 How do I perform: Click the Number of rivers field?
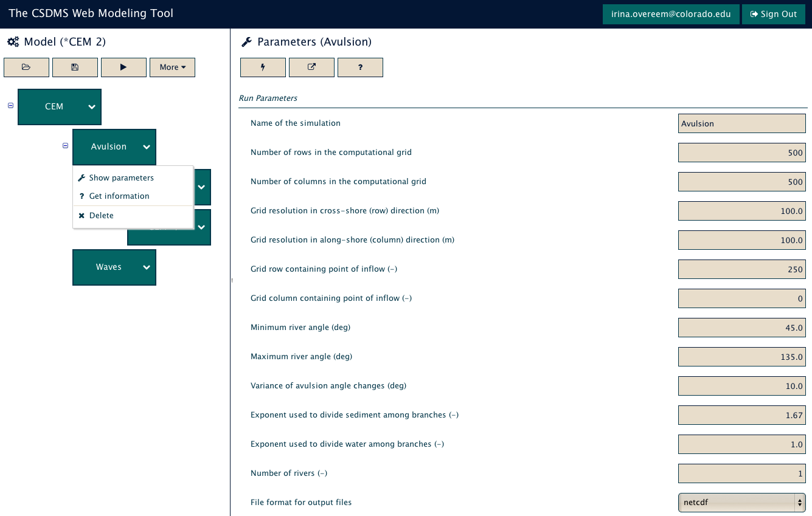click(x=741, y=473)
